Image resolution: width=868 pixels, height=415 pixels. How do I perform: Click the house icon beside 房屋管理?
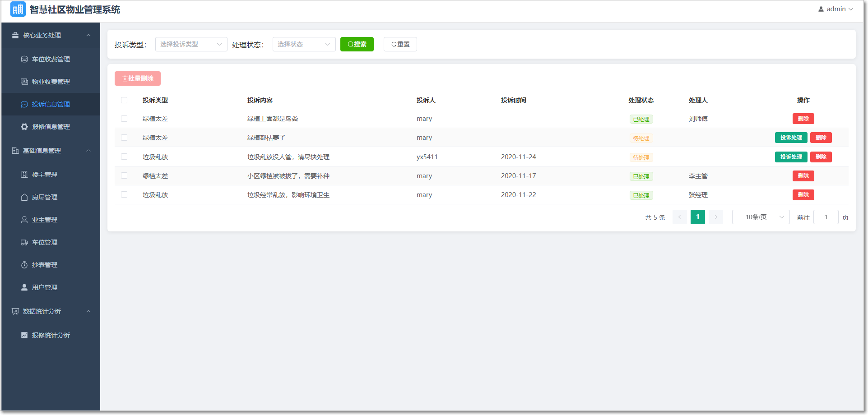click(x=24, y=197)
